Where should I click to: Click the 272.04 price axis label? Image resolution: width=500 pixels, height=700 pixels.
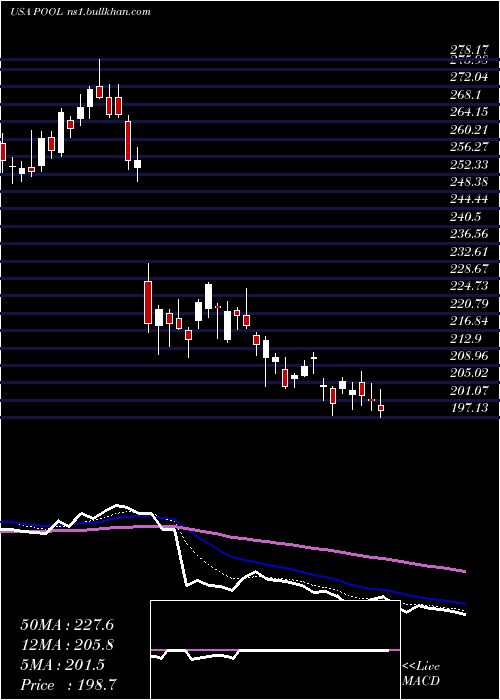(469, 77)
